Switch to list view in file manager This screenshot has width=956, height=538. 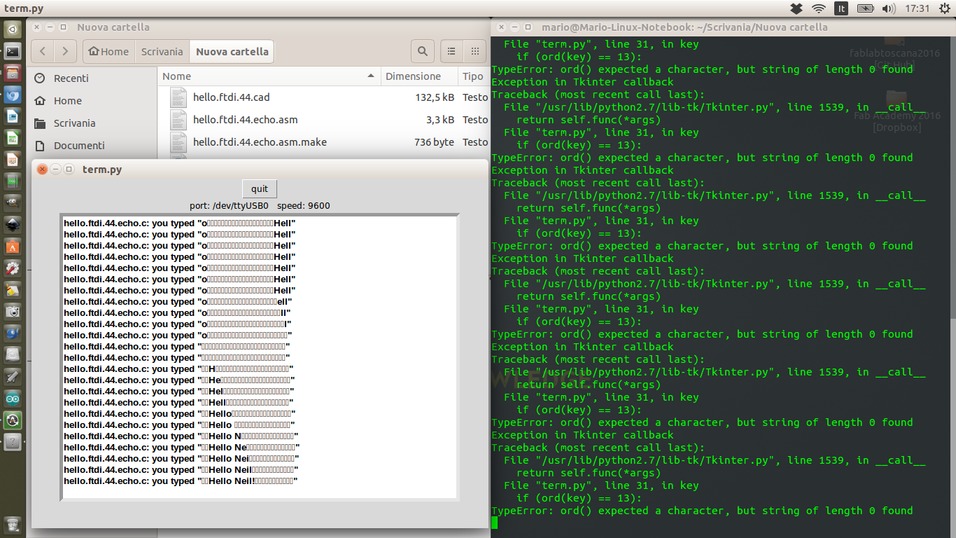(x=451, y=51)
